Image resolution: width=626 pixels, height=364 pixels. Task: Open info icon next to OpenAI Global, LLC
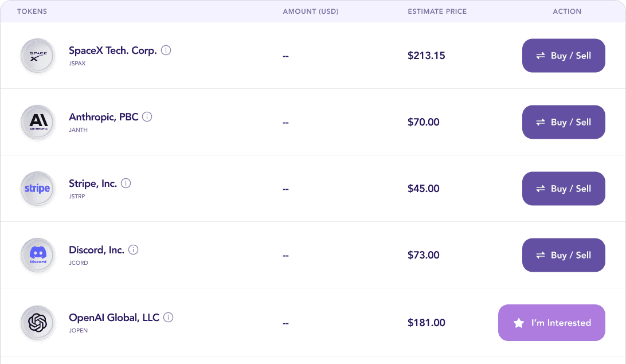(x=169, y=318)
